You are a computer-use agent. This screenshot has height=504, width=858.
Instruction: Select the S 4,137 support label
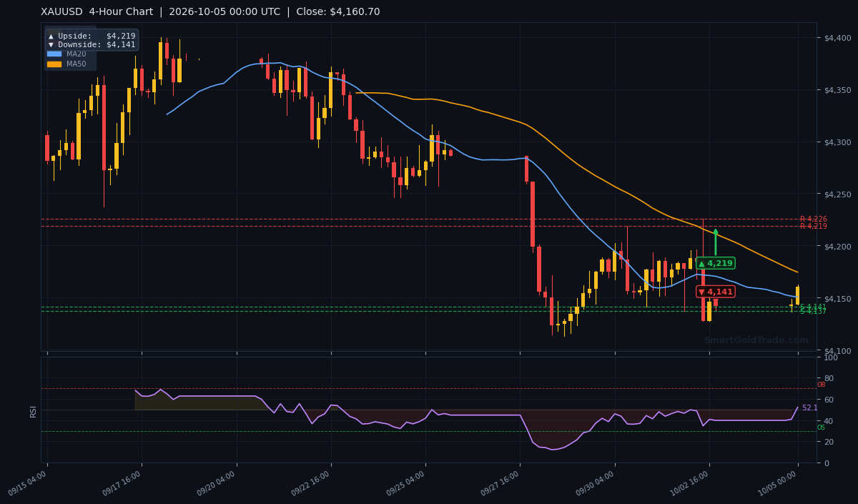tap(813, 311)
